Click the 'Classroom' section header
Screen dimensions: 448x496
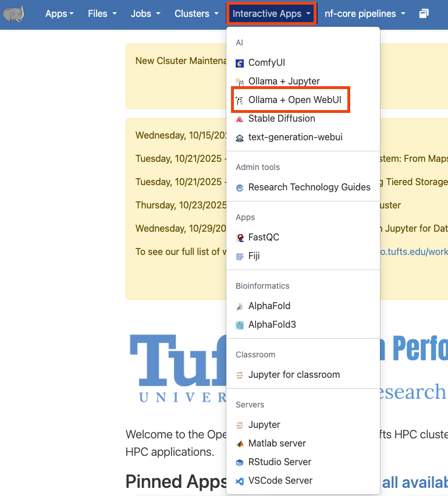pos(255,355)
